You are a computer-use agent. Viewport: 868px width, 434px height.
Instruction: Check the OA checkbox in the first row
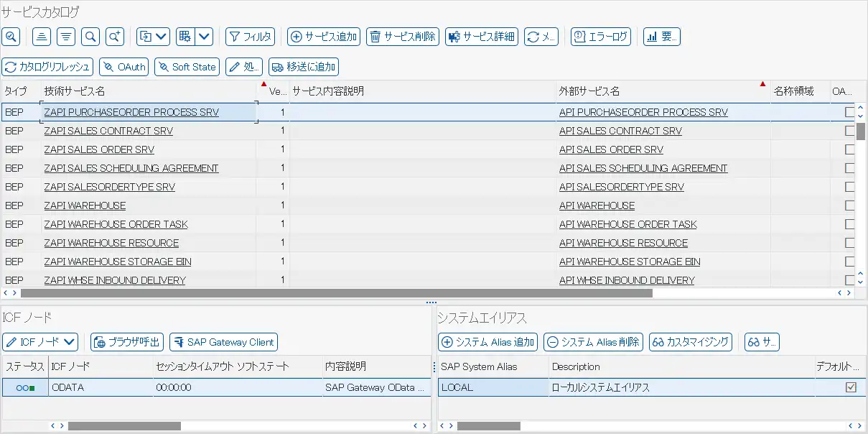point(849,112)
